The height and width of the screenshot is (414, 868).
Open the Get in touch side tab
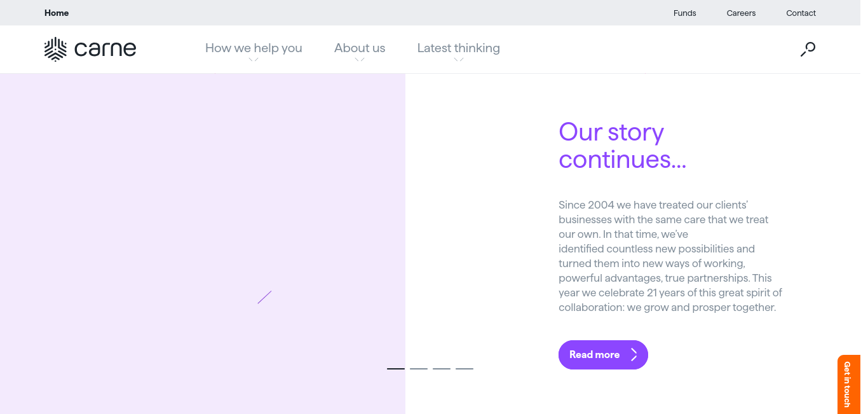pyautogui.click(x=849, y=384)
